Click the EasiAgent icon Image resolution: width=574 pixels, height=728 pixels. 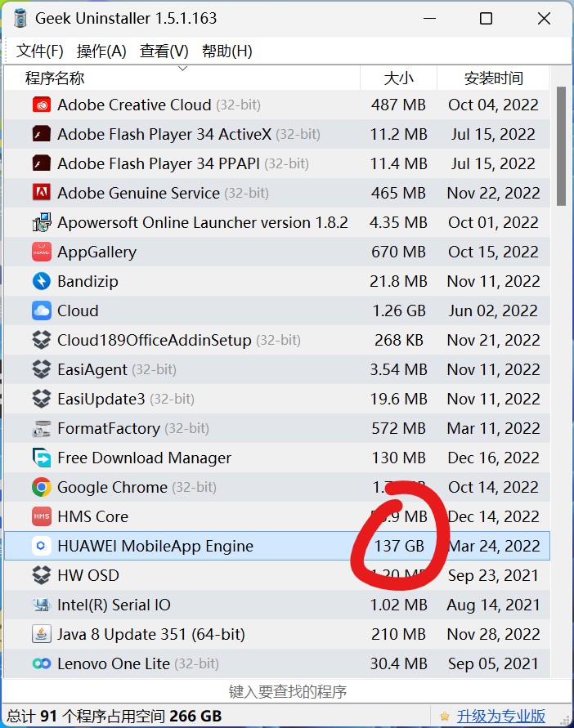42,369
